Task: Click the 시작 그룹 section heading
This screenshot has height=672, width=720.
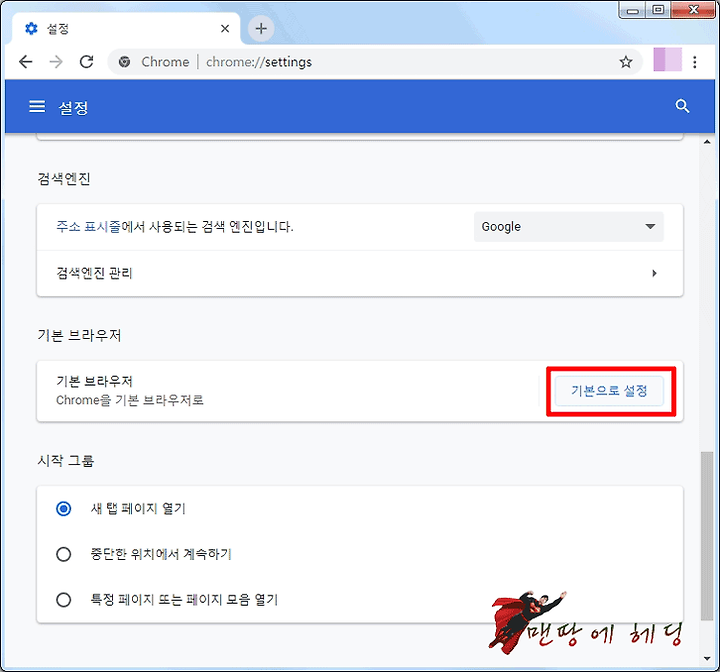Action: coord(66,460)
